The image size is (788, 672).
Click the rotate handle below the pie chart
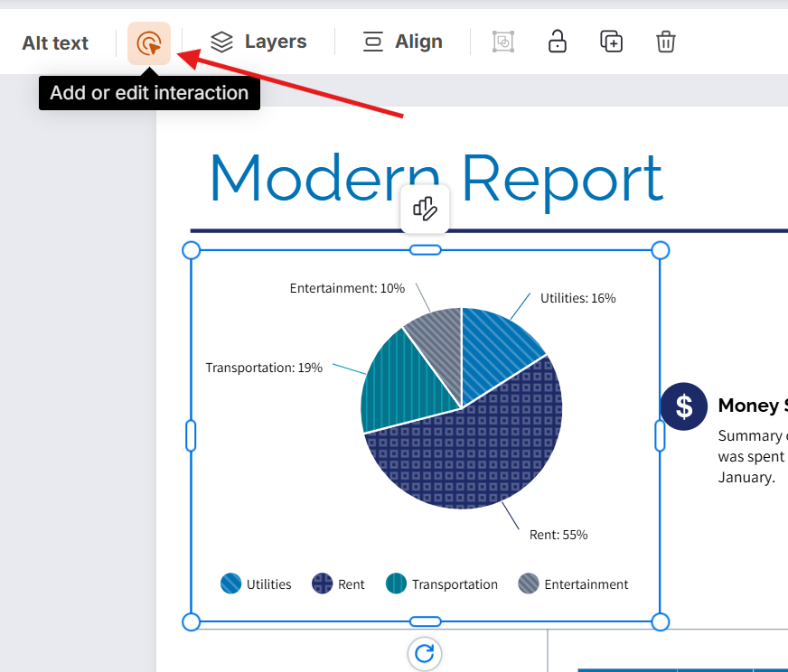[x=425, y=654]
